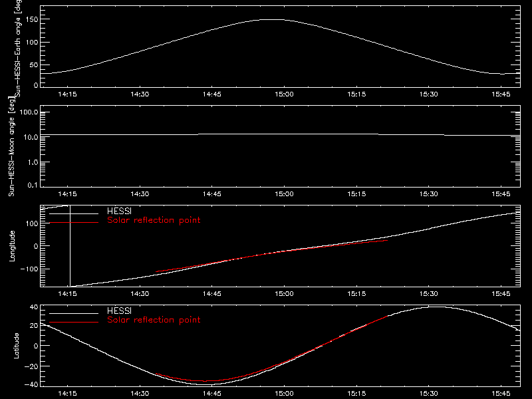This screenshot has height=399, width=532.
Task: Click the 100 tick on Earth angle axis
Action: (x=32, y=42)
